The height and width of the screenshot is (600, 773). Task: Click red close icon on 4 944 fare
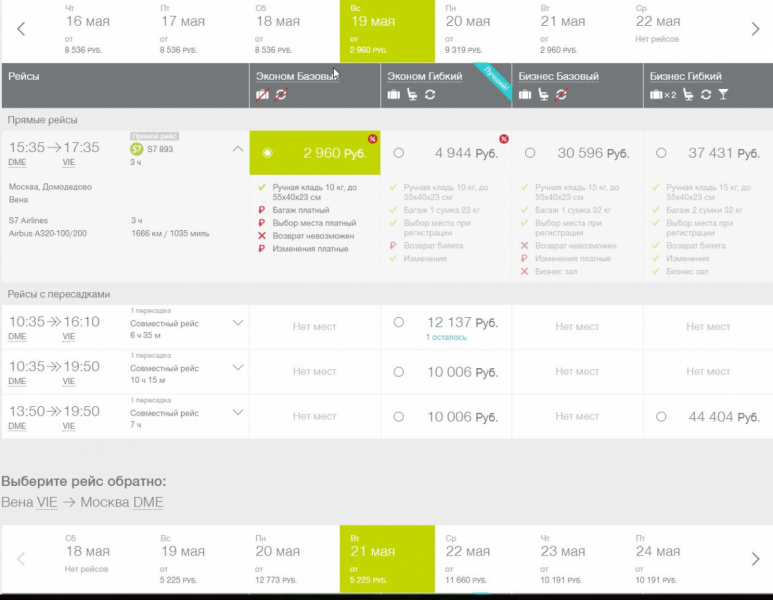[x=503, y=138]
